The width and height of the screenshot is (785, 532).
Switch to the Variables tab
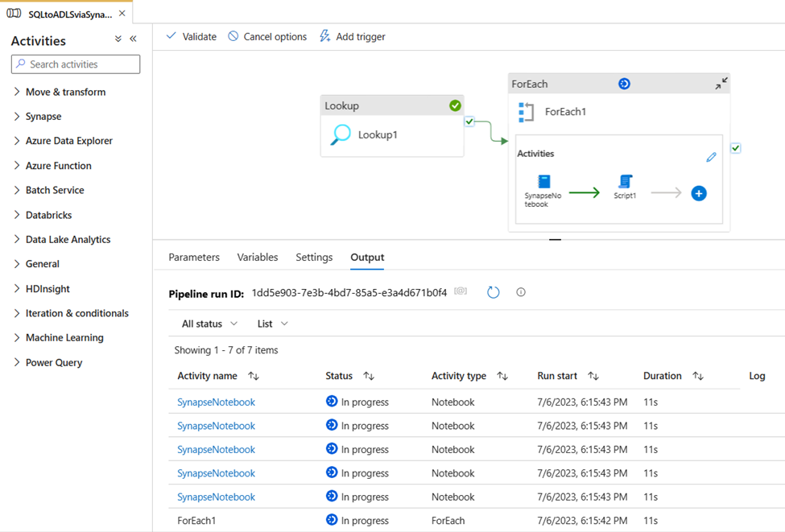pos(258,258)
